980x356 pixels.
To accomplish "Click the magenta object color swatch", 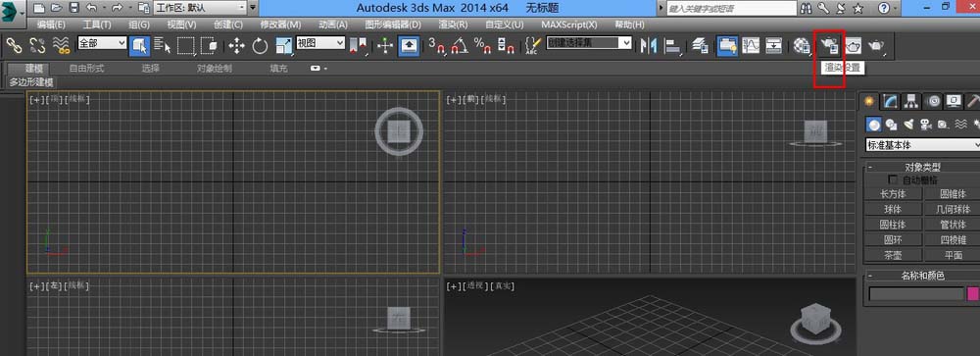I will tap(972, 293).
